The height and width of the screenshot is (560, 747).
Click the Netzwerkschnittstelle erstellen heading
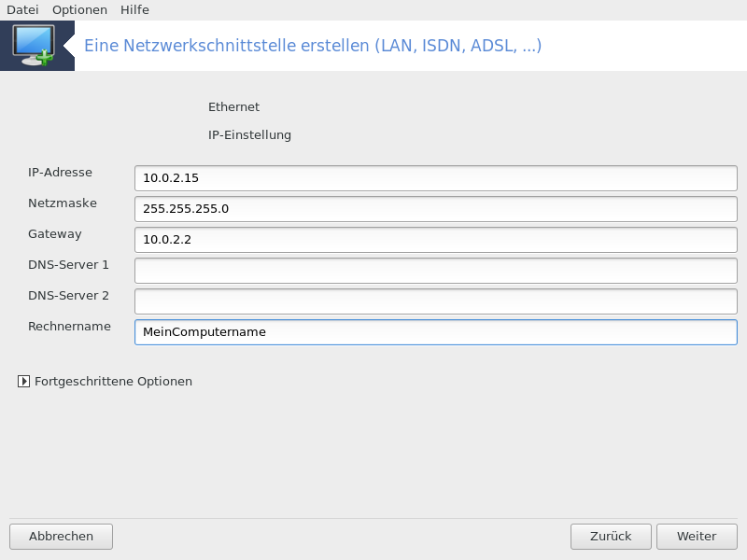pos(313,46)
